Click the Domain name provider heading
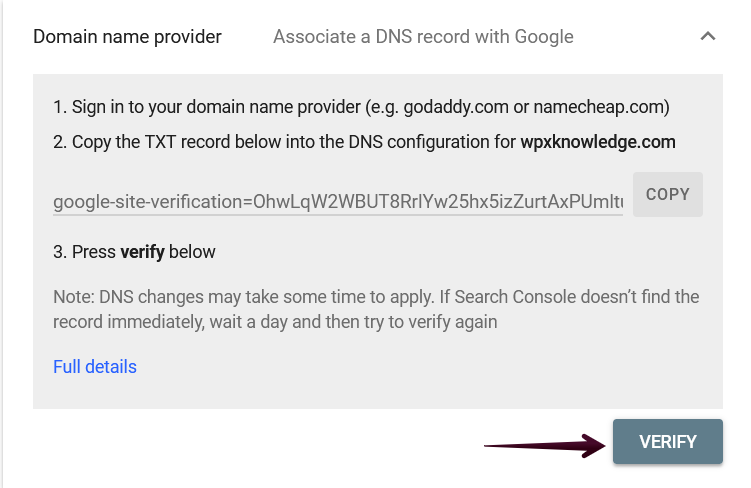The width and height of the screenshot is (751, 488). point(127,37)
